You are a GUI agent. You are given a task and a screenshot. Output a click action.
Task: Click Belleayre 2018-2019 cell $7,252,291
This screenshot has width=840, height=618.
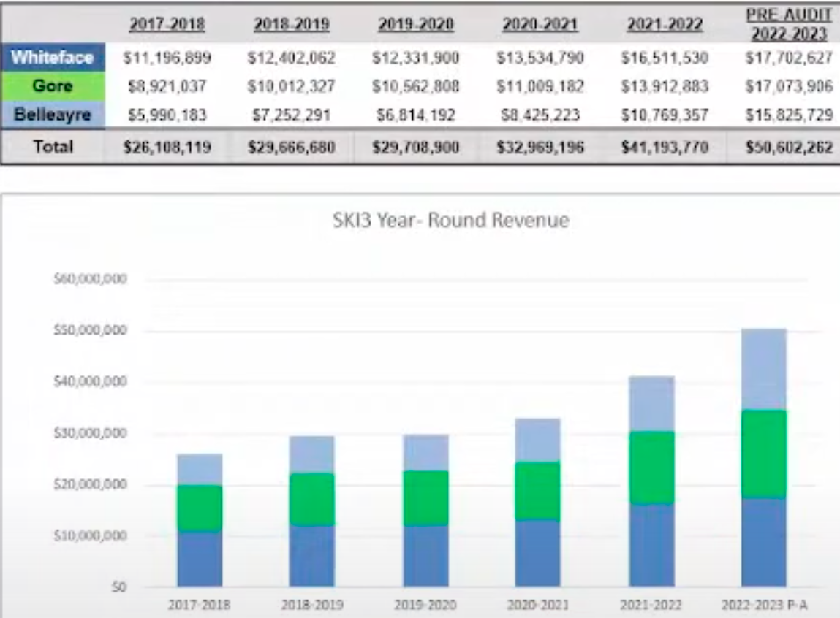click(x=292, y=114)
